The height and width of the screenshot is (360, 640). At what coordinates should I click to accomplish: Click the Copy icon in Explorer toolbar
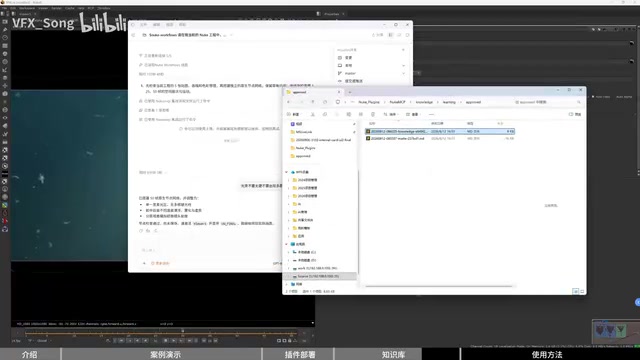(325, 114)
